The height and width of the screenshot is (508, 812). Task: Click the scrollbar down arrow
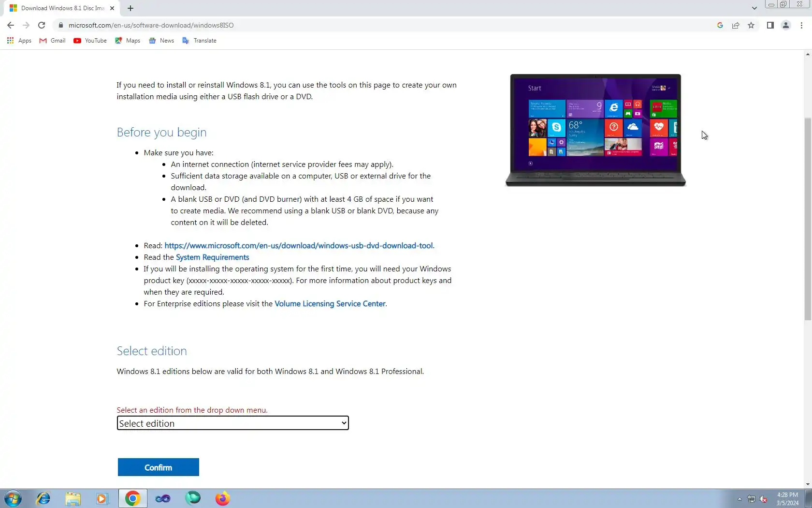tap(808, 484)
